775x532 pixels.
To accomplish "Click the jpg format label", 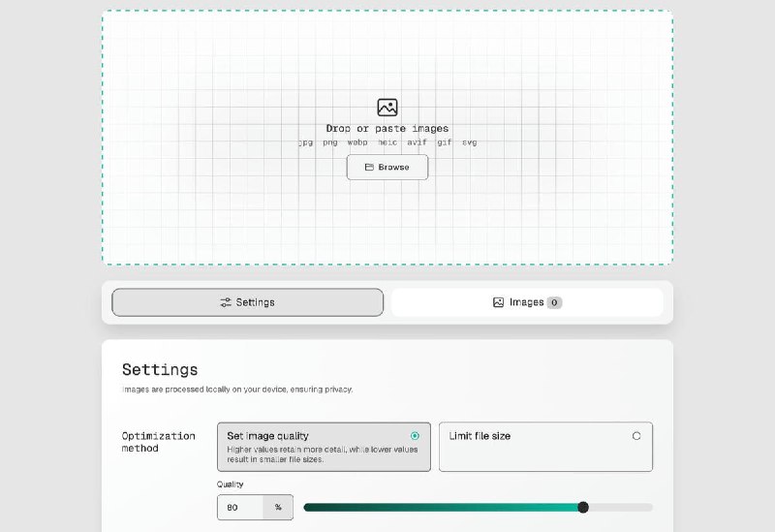I will tap(305, 142).
